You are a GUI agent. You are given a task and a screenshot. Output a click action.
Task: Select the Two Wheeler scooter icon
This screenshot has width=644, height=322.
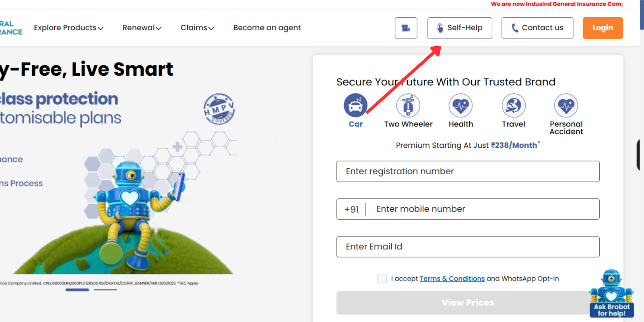[408, 105]
